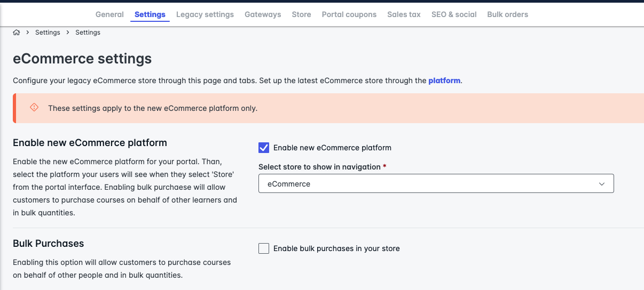Click first Settings breadcrumb link
644x290 pixels.
click(48, 33)
